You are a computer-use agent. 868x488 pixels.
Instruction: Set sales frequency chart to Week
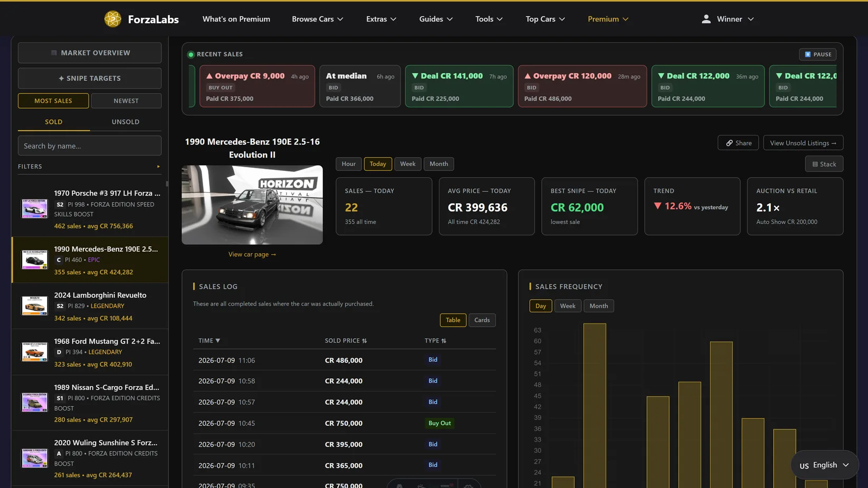point(568,306)
